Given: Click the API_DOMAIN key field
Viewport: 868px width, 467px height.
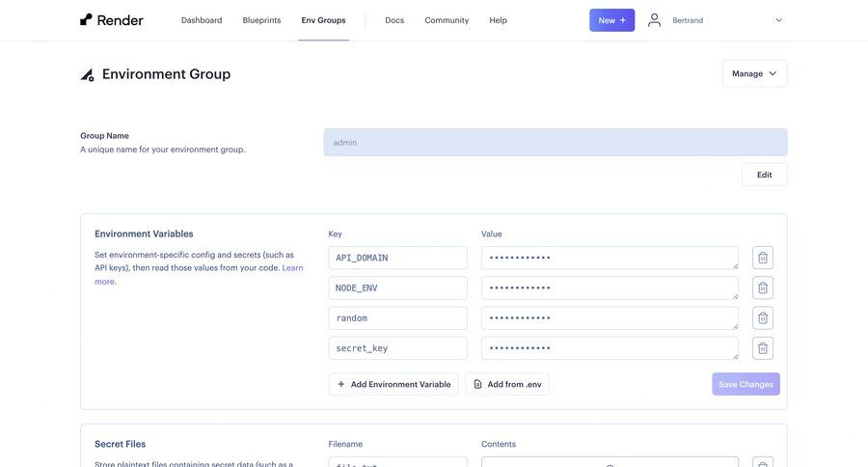Looking at the screenshot, I should 397,258.
